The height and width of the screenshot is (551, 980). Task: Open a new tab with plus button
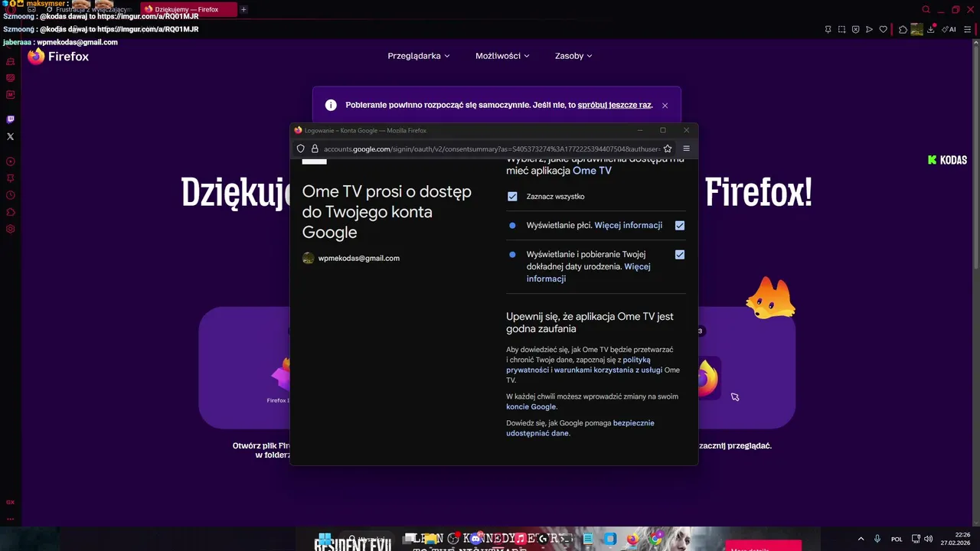[x=243, y=10]
